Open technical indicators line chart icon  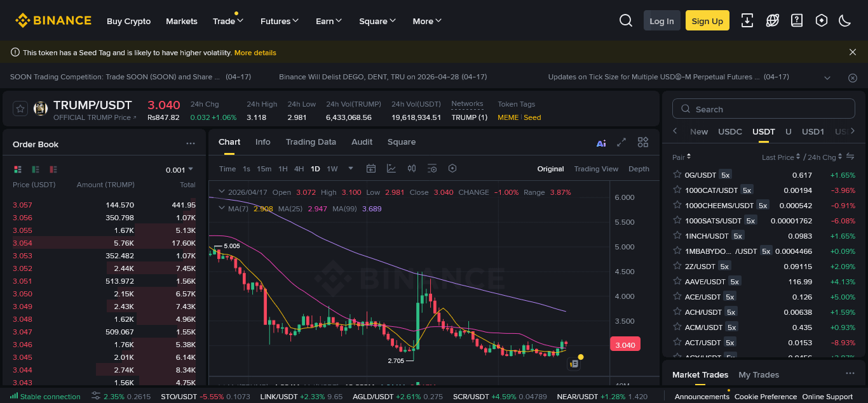pyautogui.click(x=391, y=168)
